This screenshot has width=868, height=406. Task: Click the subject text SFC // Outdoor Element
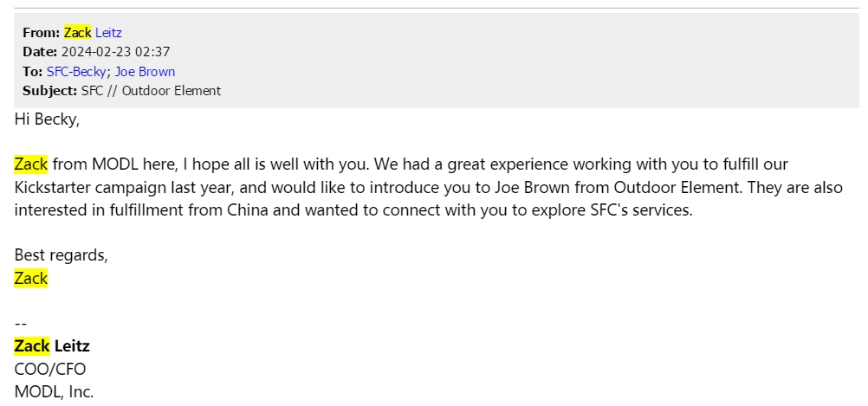(x=151, y=91)
